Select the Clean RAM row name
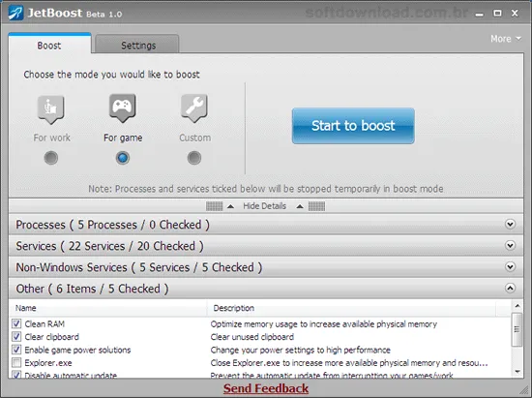The image size is (532, 398). point(44,324)
